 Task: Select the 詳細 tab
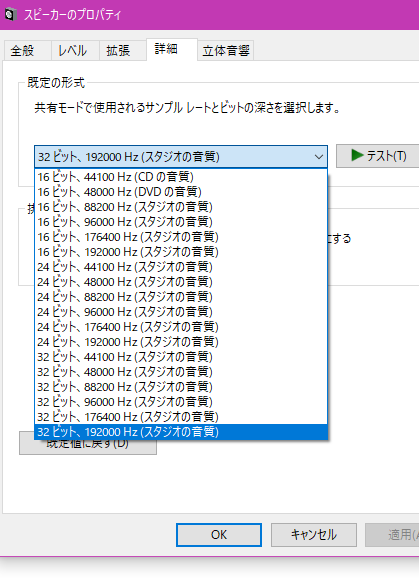coord(172,49)
